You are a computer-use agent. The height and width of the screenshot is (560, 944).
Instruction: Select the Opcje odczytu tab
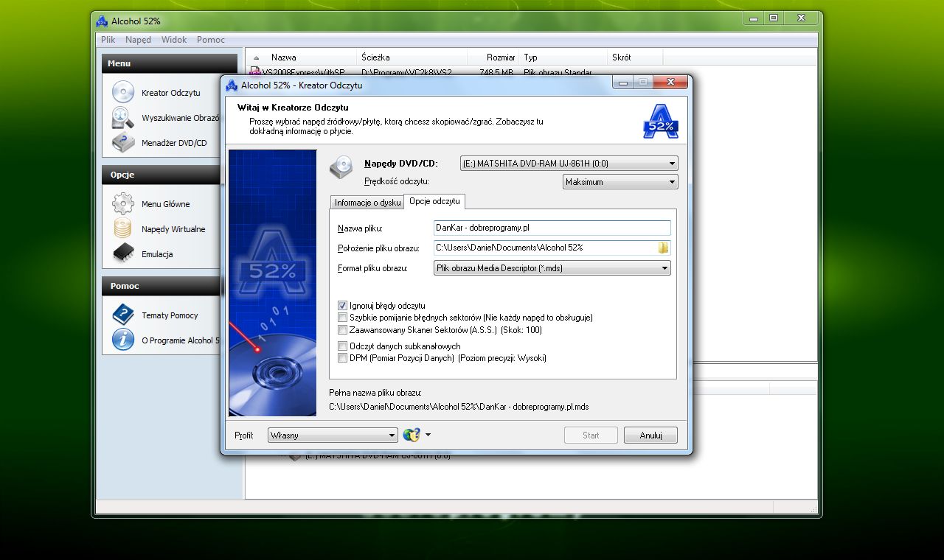tap(435, 201)
